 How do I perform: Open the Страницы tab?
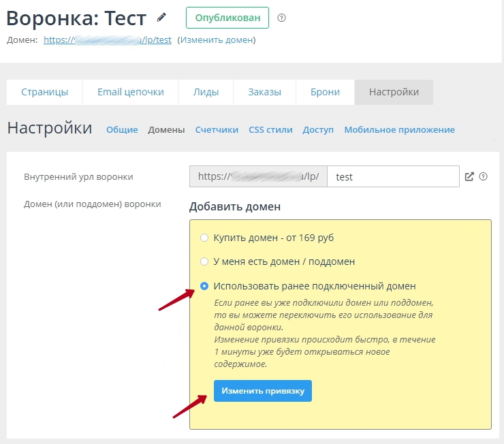click(x=44, y=92)
